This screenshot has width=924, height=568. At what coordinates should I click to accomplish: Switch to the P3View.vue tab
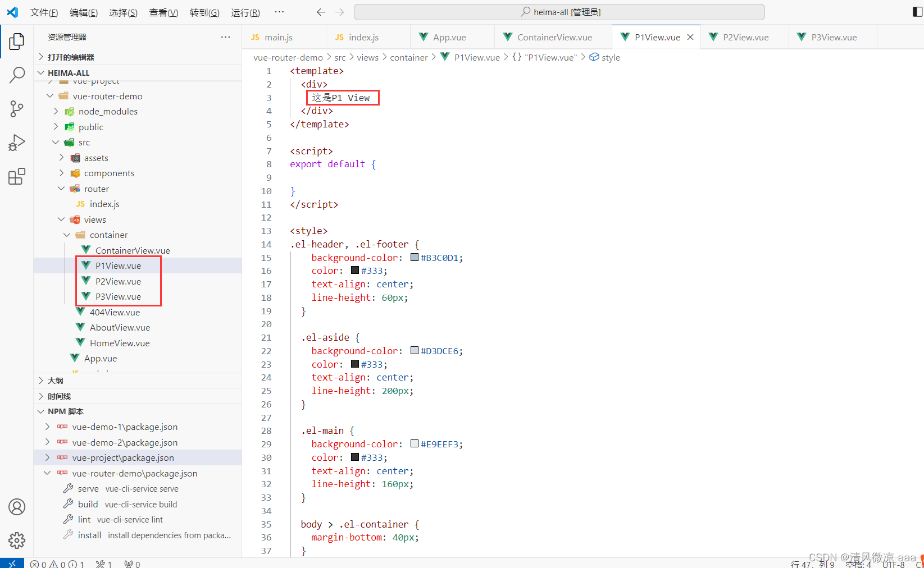[x=833, y=37]
